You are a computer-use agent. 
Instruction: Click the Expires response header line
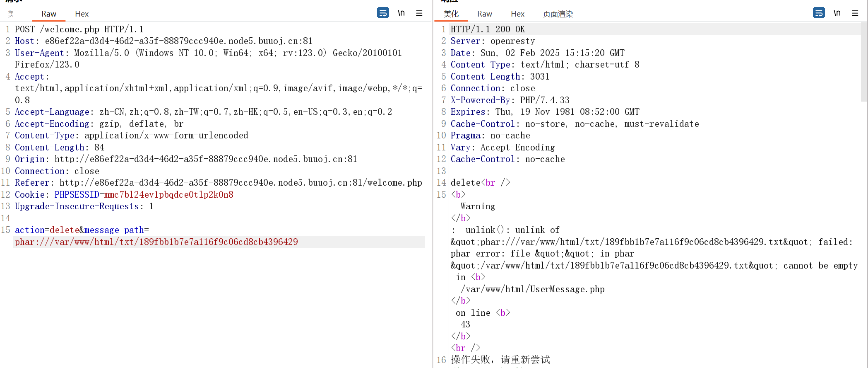point(545,112)
